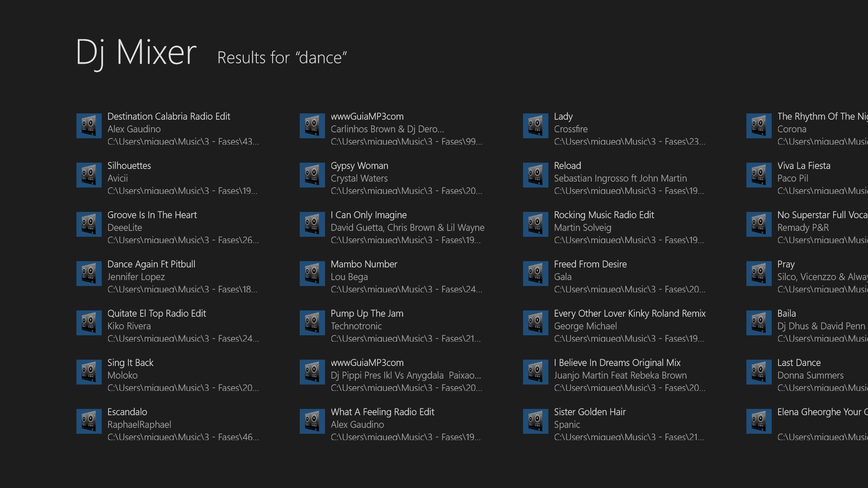This screenshot has height=488, width=868.
Task: Select the song Dance Again Ft Pitbull
Action: tap(151, 264)
